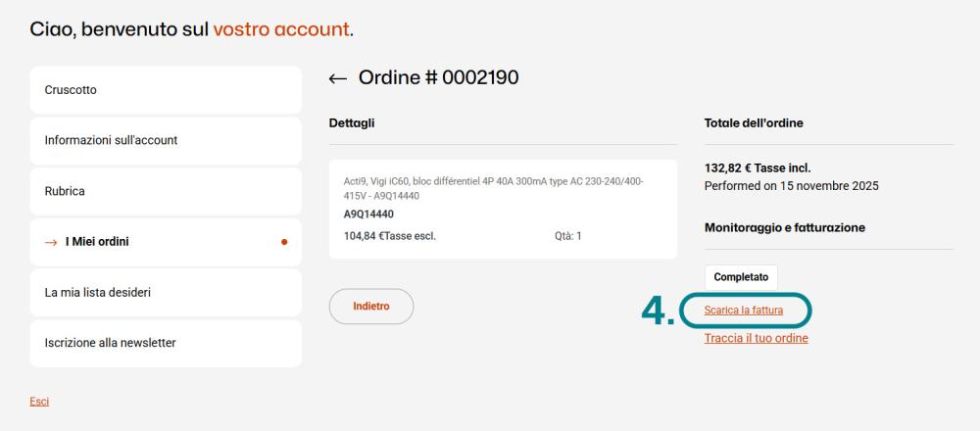Image resolution: width=980 pixels, height=431 pixels.
Task: Click the teal step number 4 marker
Action: point(656,311)
